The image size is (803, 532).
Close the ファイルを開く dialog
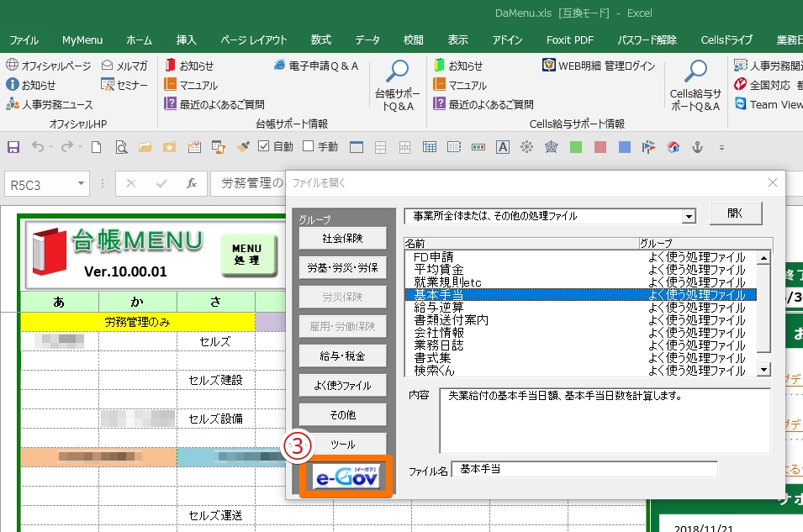[772, 182]
